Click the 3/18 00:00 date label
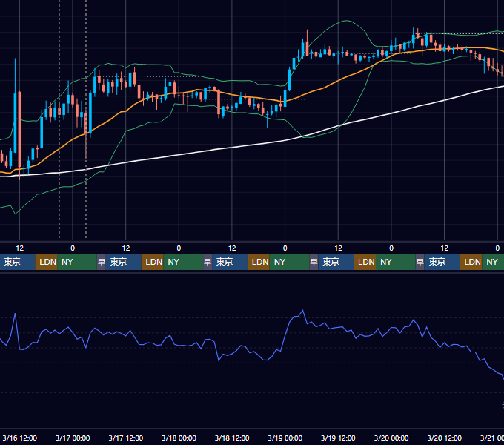 coord(179,438)
